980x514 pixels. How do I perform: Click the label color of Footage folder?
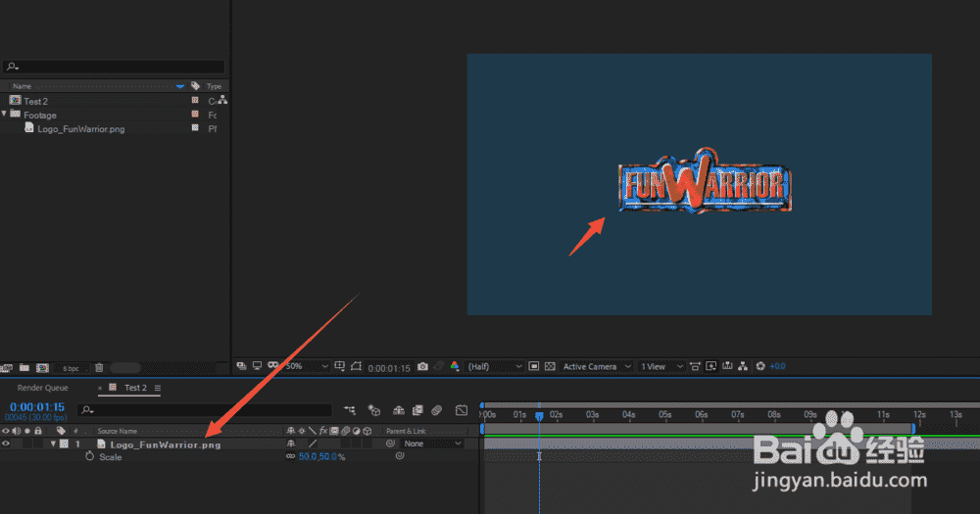point(195,114)
